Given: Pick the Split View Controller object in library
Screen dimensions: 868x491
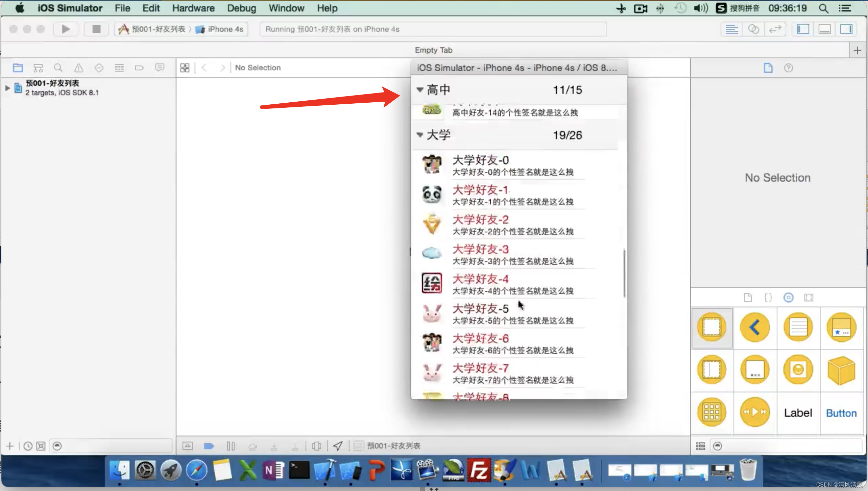Looking at the screenshot, I should pos(712,370).
